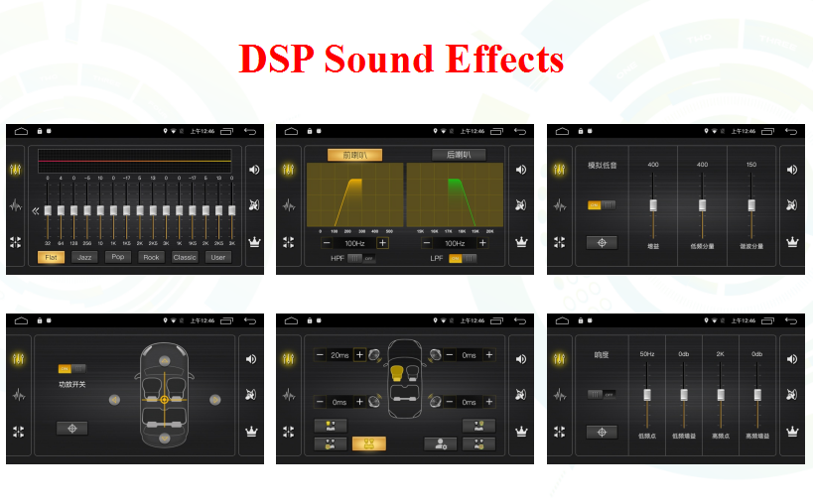Select the rear-right seat preset on the delay screen
Screen dimensions: 813x504
pyautogui.click(x=478, y=443)
